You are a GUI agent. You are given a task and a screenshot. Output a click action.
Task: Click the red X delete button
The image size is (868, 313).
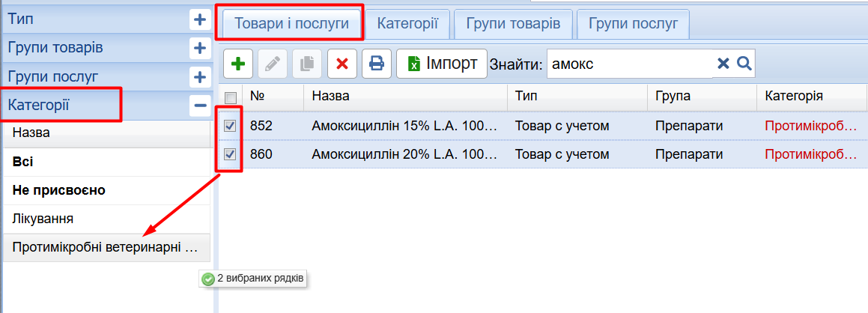point(342,64)
